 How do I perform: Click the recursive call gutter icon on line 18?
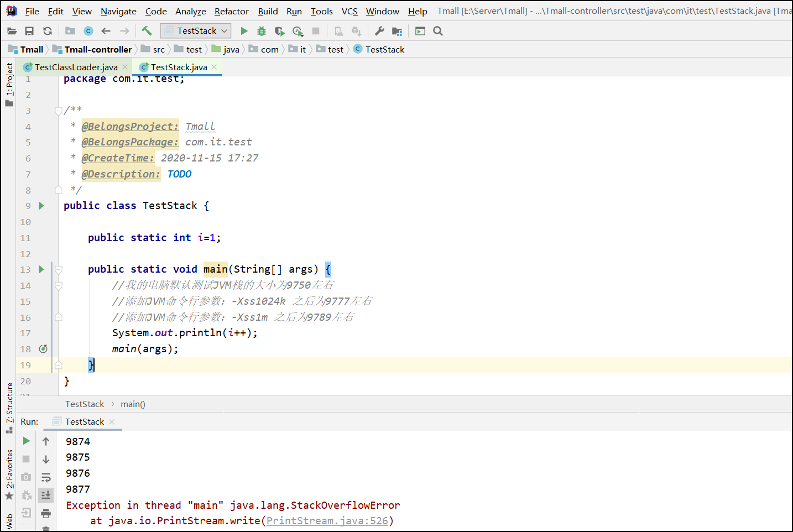point(43,348)
